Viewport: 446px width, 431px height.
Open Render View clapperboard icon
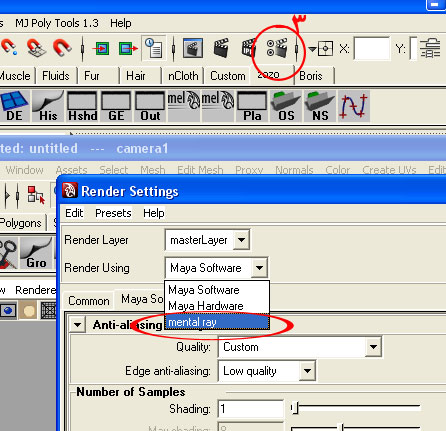(x=193, y=48)
